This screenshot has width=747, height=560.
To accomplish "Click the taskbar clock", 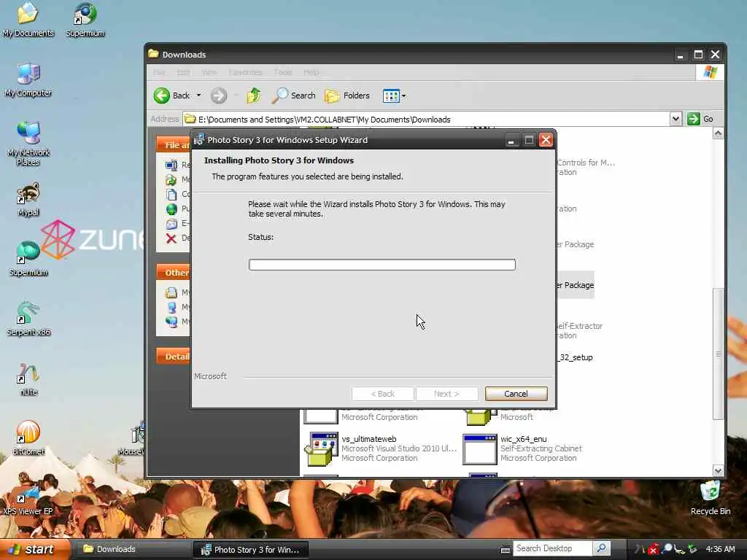I will [720, 550].
